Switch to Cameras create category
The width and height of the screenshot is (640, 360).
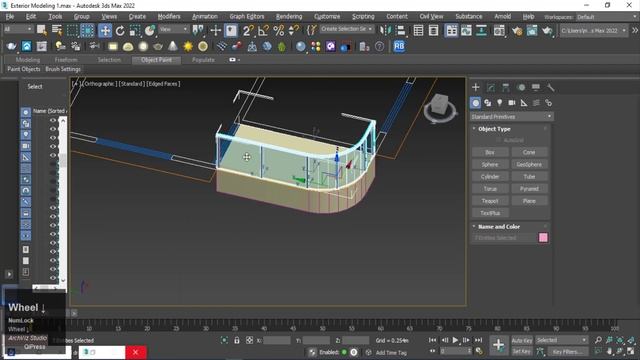coord(511,103)
